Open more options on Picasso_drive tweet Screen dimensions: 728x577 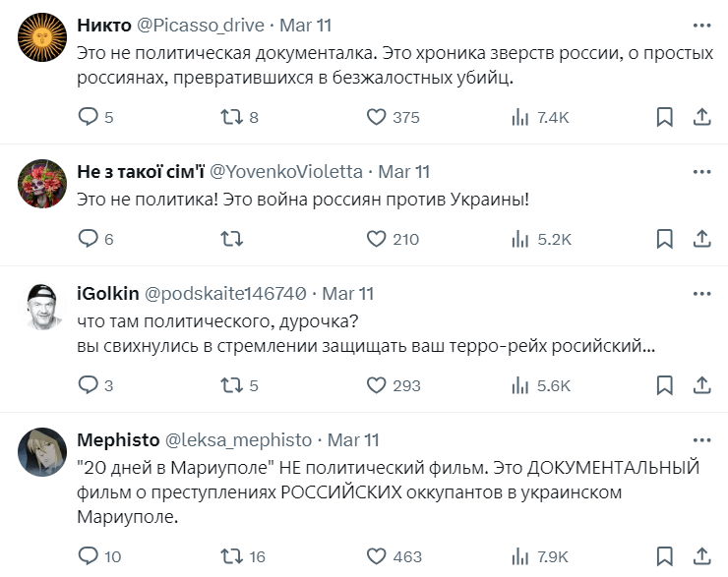coord(701,25)
